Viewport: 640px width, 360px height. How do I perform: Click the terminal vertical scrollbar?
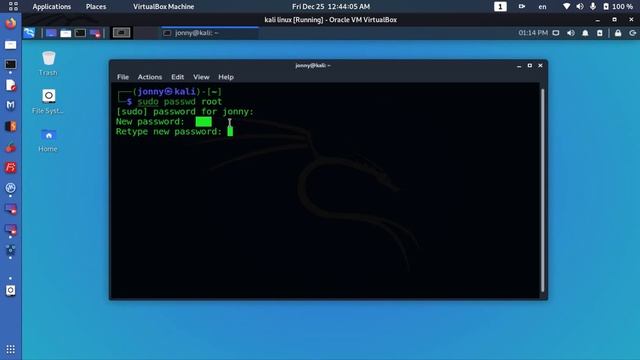click(542, 190)
